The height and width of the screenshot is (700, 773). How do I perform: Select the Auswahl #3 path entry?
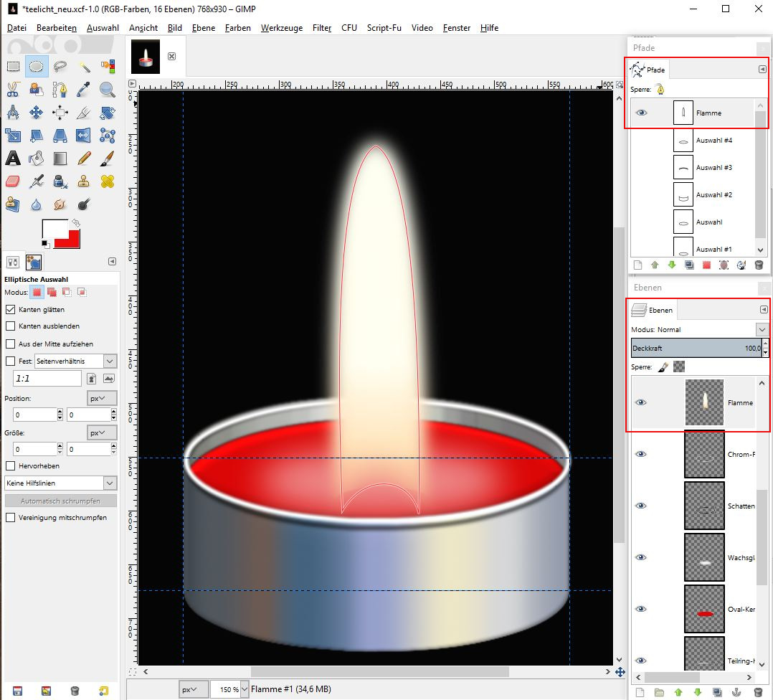point(713,167)
